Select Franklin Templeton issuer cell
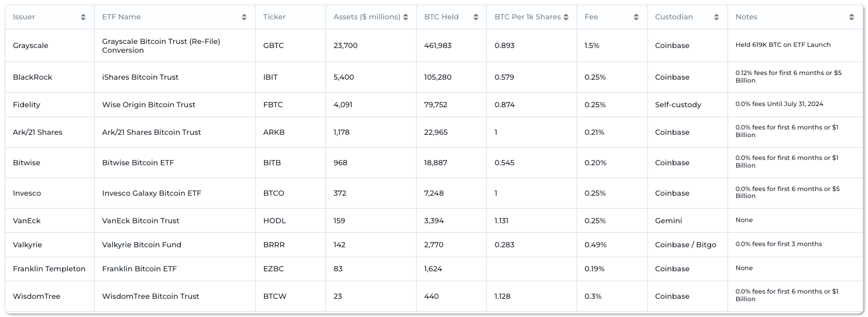 click(x=49, y=269)
